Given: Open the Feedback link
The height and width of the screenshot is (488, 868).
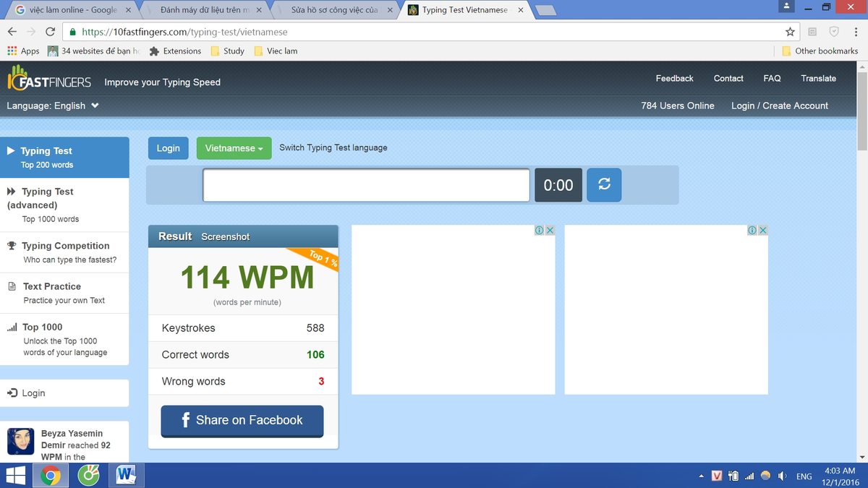Looking at the screenshot, I should [674, 78].
